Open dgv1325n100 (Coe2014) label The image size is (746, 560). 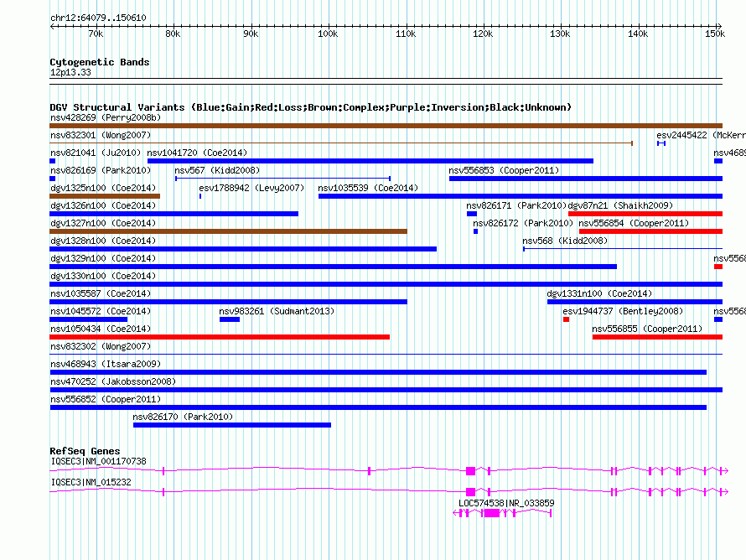point(103,188)
